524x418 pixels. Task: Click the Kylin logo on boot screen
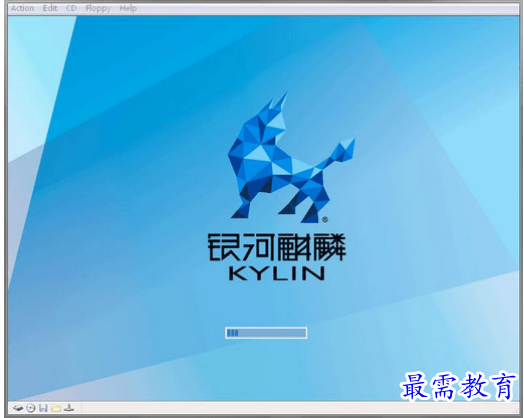pyautogui.click(x=291, y=157)
